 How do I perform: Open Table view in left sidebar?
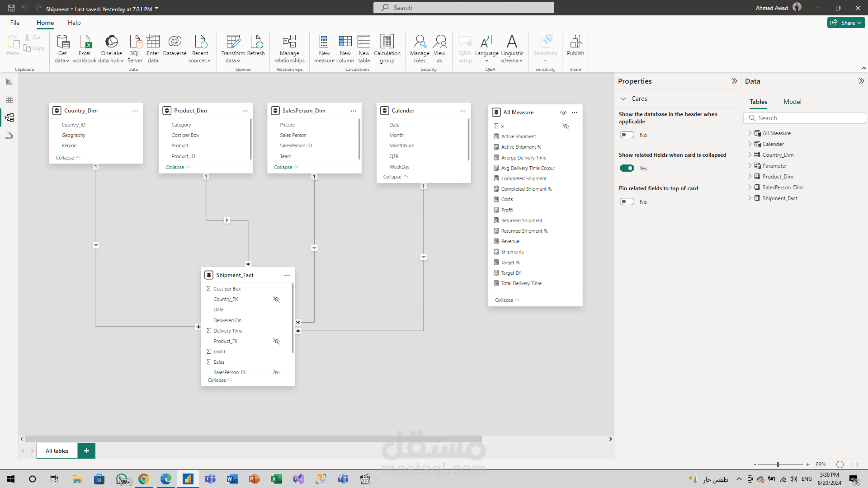pyautogui.click(x=9, y=99)
